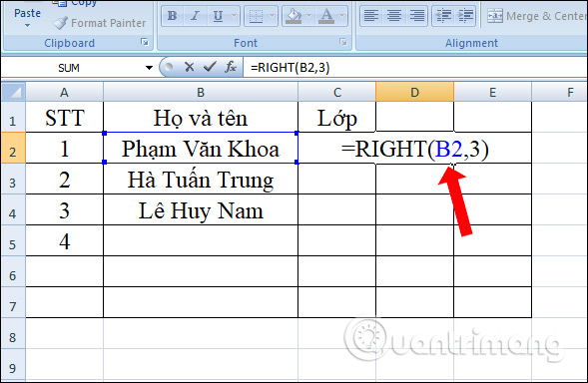Open fill color dropdown arrow
This screenshot has width=588, height=383.
pos(309,16)
